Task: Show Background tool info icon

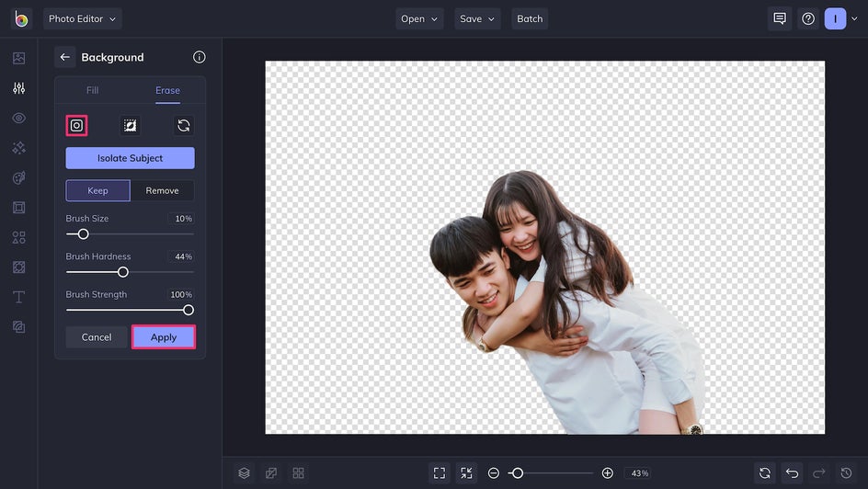Action: 200,57
